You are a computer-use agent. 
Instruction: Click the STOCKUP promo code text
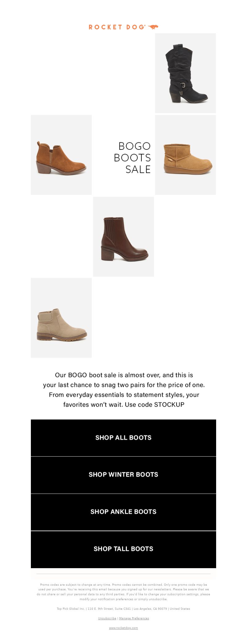(169, 404)
